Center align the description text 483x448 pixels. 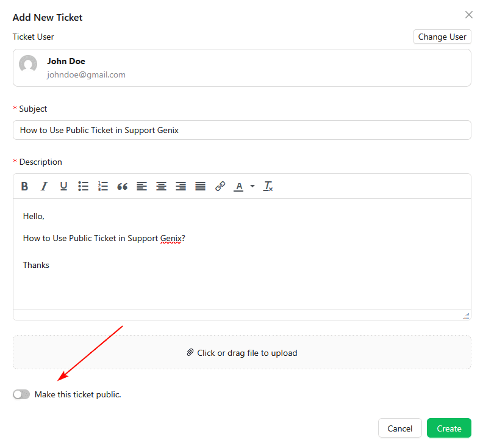161,187
